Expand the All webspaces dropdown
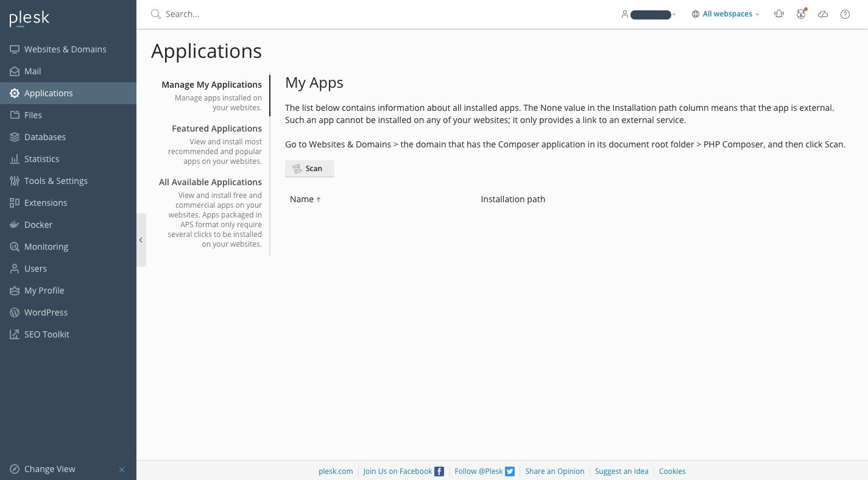Screen dimensions: 868x480 pos(726,14)
